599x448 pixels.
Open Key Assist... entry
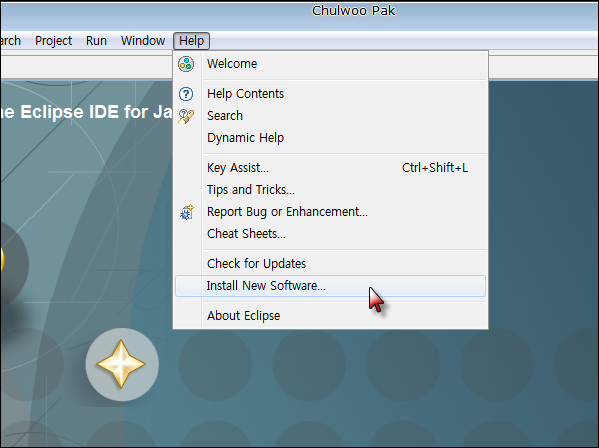pyautogui.click(x=330, y=168)
